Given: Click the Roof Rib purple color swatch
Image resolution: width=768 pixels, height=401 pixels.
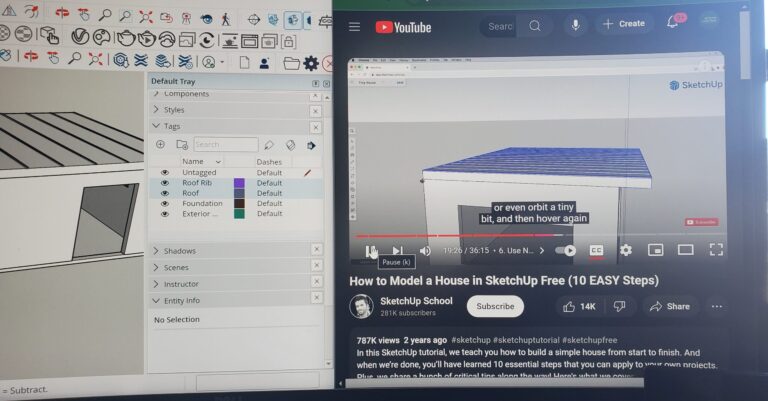Looking at the screenshot, I should (x=239, y=184).
